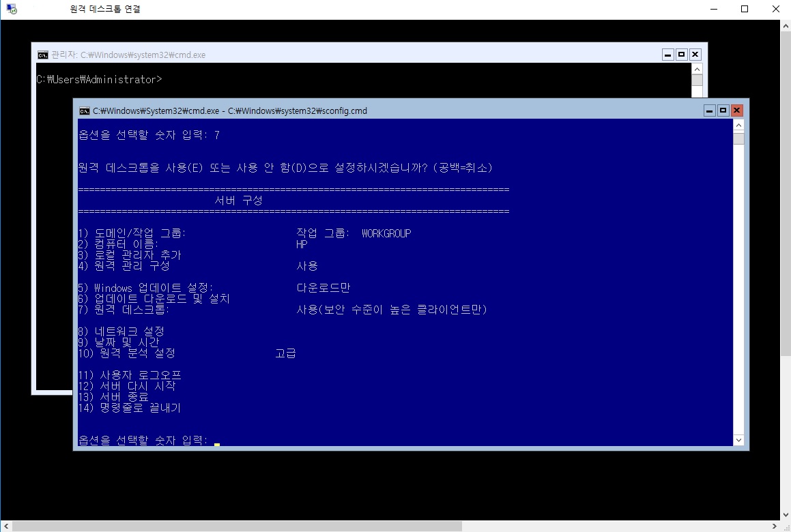Click the '4) 원격 관리 구성' line
Image resolution: width=791 pixels, height=532 pixels.
pos(124,266)
